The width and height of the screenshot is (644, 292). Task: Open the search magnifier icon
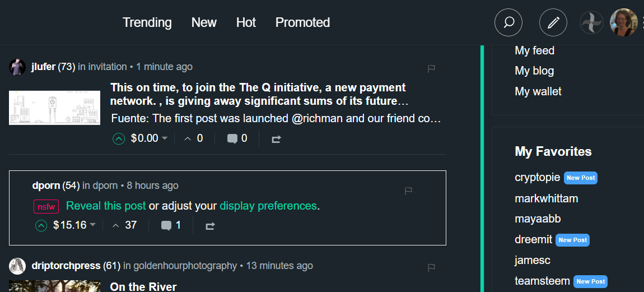coord(508,22)
